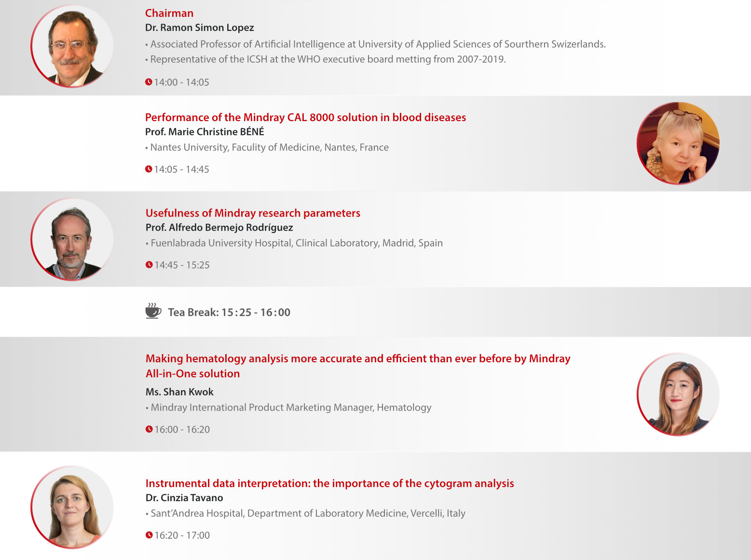This screenshot has width=751, height=560.
Task: Click the Tea Break 15:25 - 16:00 text
Action: click(x=229, y=312)
